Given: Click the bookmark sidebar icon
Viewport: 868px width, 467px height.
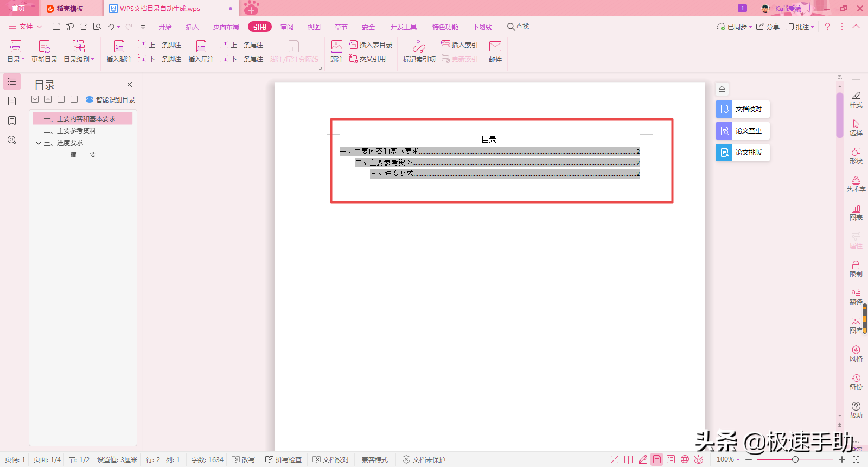Looking at the screenshot, I should coord(12,121).
